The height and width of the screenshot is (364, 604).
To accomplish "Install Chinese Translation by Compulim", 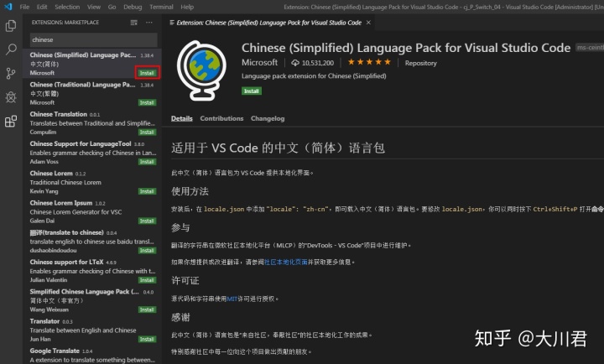I will (x=147, y=133).
